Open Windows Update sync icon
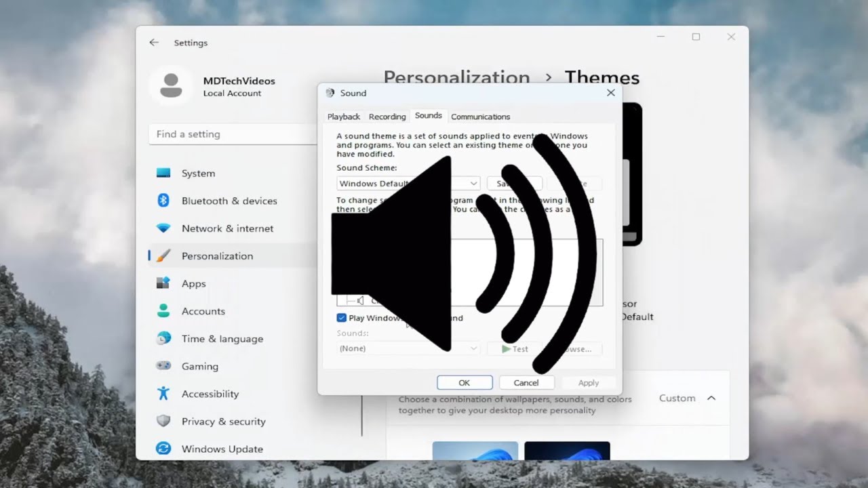 click(163, 449)
